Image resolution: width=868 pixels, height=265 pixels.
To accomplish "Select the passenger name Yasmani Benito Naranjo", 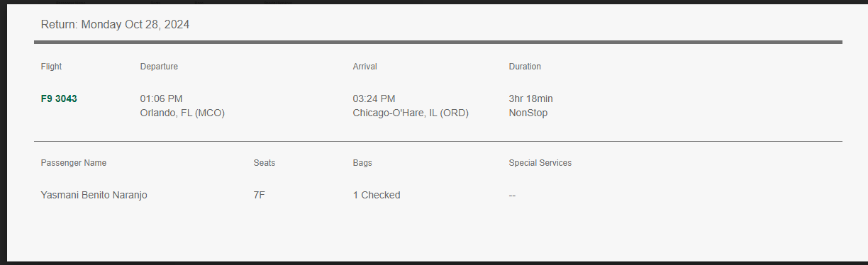I will [x=94, y=195].
